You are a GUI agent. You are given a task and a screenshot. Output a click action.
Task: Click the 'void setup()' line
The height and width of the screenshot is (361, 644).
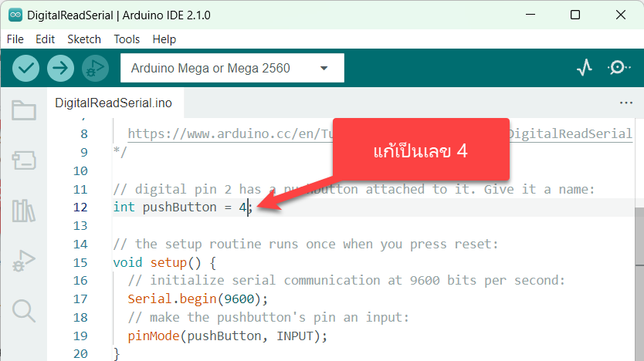164,262
